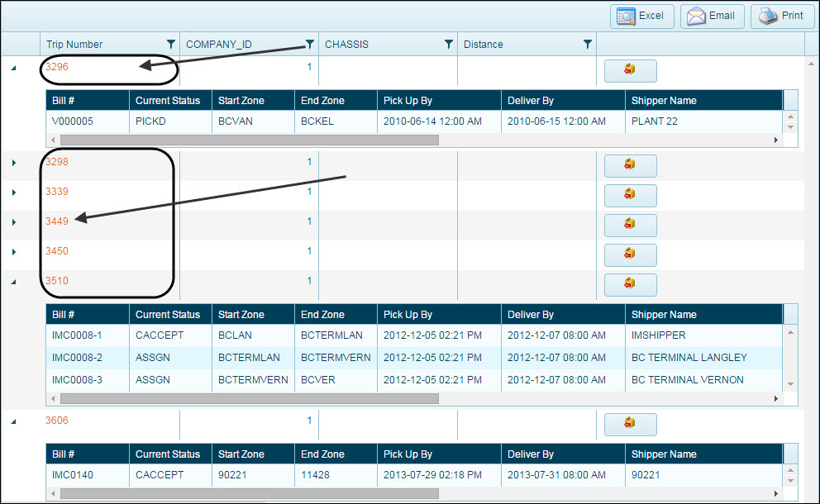
Task: Open trip number 3298 link
Action: coord(56,162)
